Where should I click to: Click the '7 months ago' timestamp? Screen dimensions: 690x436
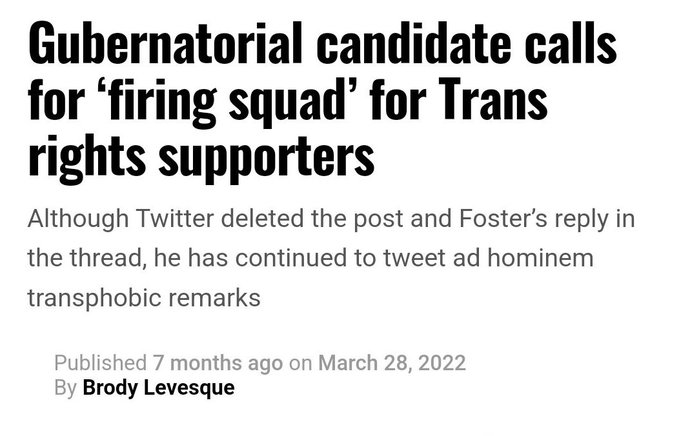pos(218,363)
